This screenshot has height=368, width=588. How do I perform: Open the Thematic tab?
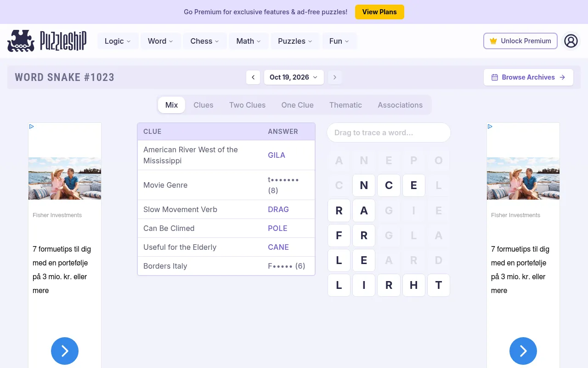click(345, 105)
